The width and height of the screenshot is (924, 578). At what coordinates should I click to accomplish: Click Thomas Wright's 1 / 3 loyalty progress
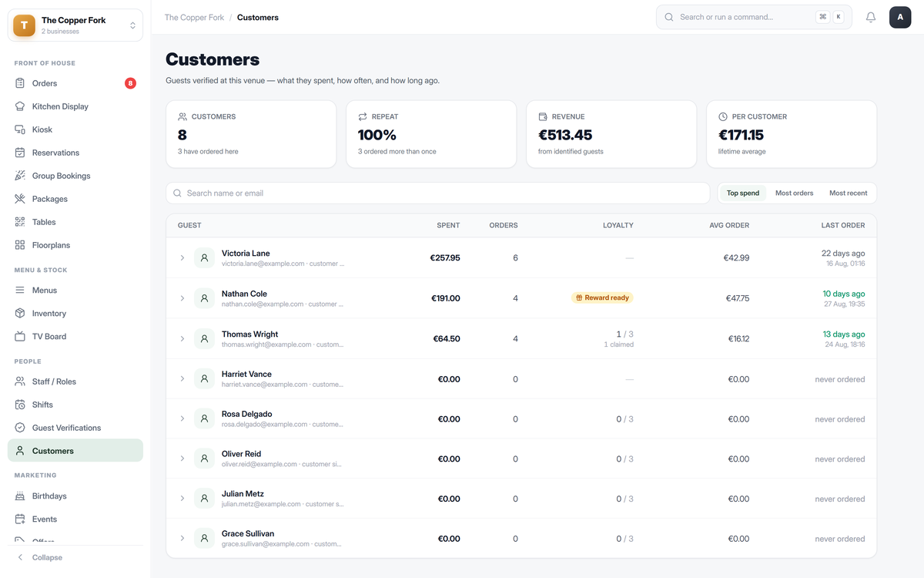[x=624, y=334]
